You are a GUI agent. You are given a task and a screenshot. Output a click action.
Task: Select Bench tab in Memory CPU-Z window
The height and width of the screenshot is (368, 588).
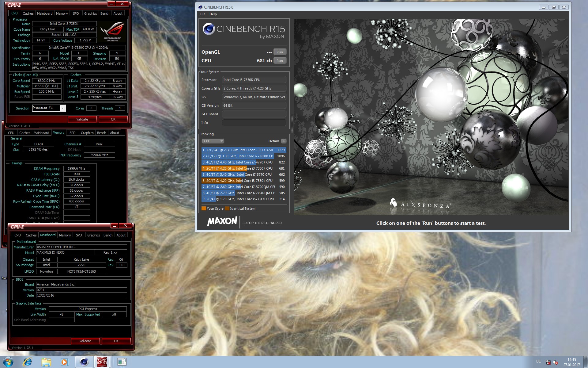101,133
